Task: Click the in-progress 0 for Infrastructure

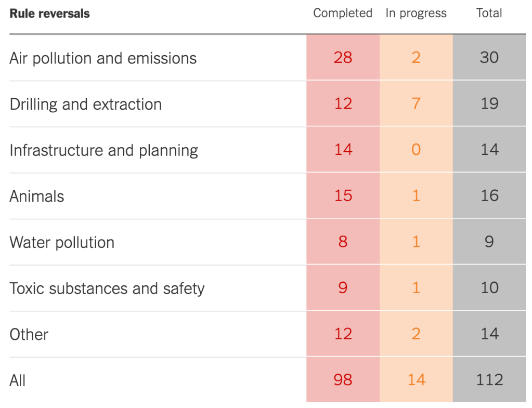Action: pyautogui.click(x=416, y=150)
